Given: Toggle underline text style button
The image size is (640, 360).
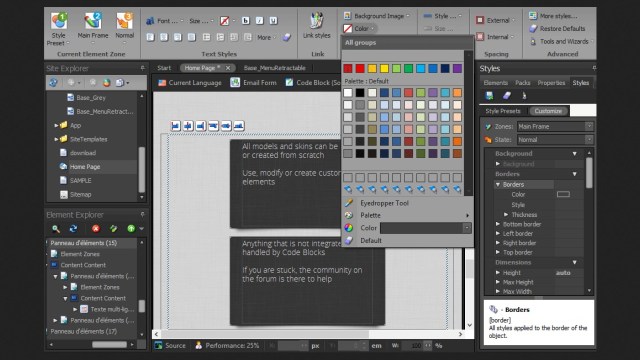Looking at the screenshot, I should click(273, 20).
